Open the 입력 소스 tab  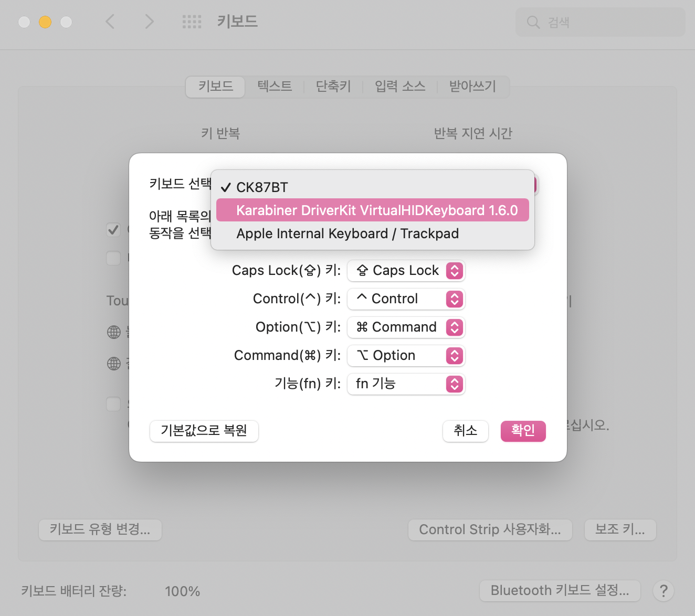pyautogui.click(x=400, y=87)
